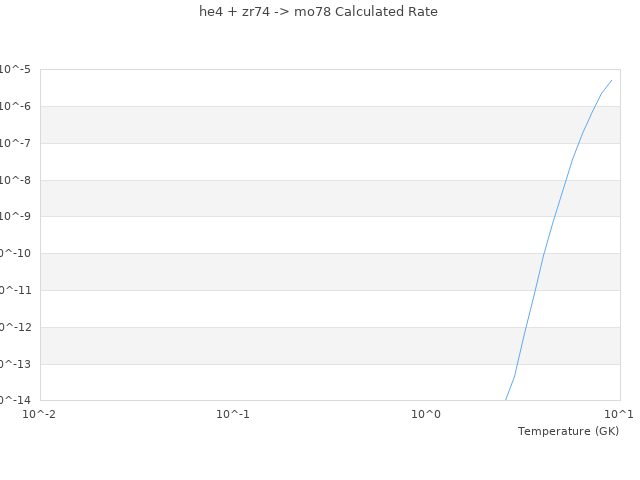The image size is (640, 480).
Task: Click the 10^-10 y-axis tick label
Action: [x=16, y=253]
